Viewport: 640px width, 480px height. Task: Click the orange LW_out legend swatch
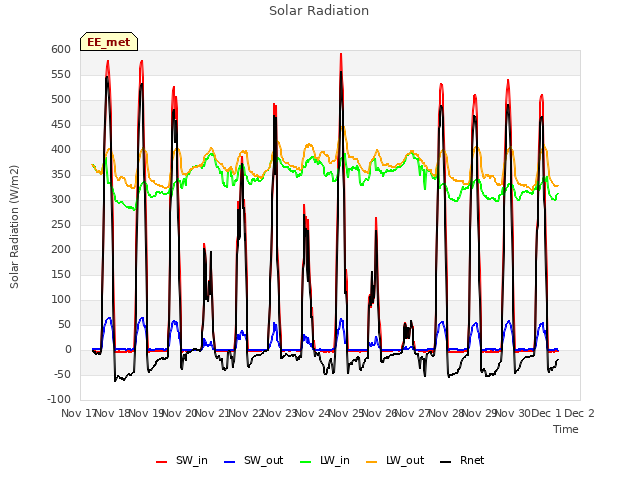tap(372, 462)
